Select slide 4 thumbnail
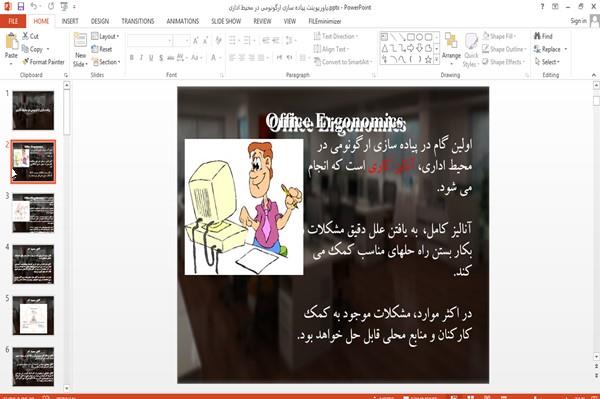The width and height of the screenshot is (600, 399). [33, 264]
